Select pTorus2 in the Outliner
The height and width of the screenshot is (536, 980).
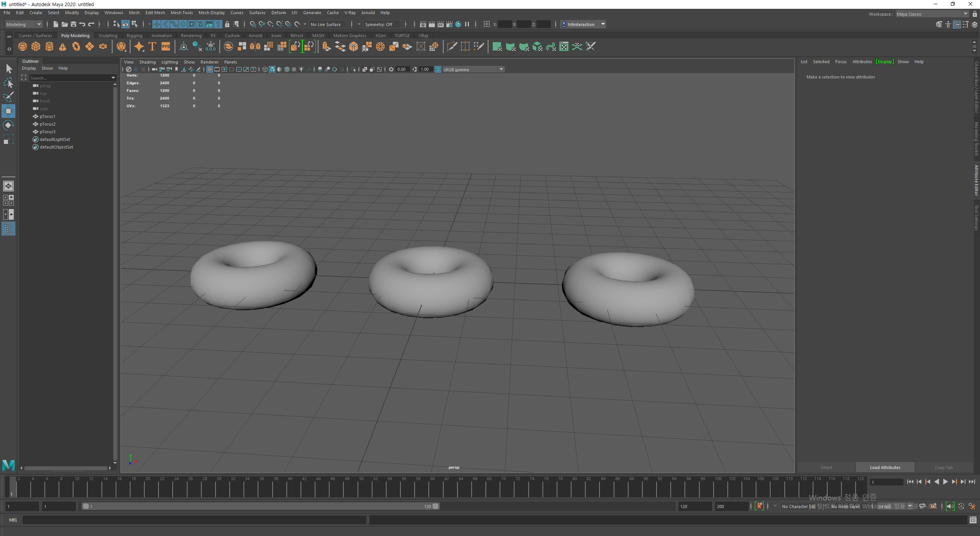(x=47, y=124)
